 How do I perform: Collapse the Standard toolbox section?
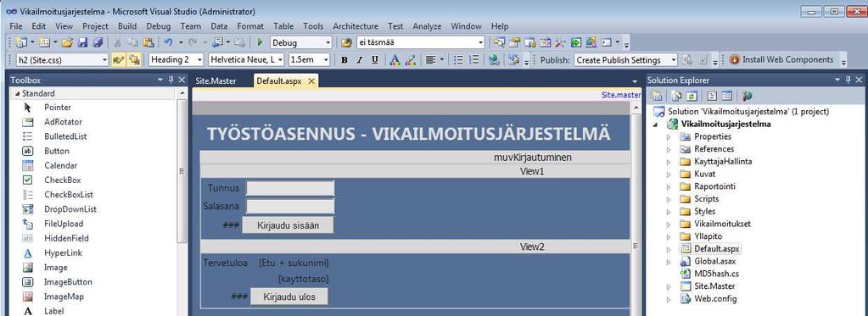(17, 93)
